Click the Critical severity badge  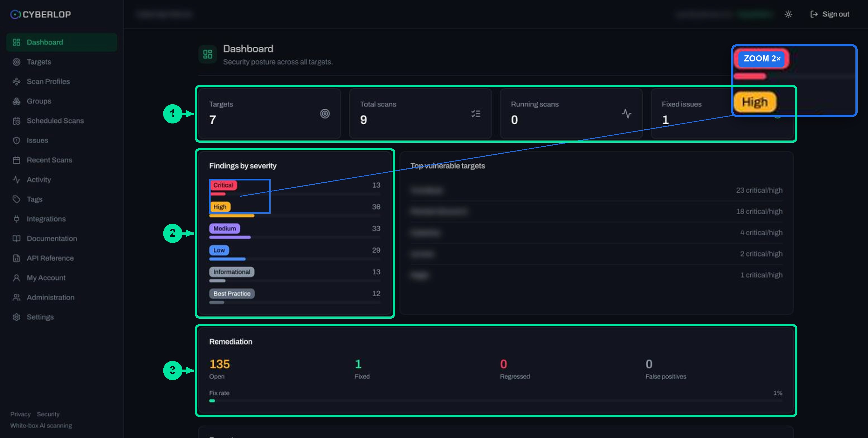(x=223, y=185)
